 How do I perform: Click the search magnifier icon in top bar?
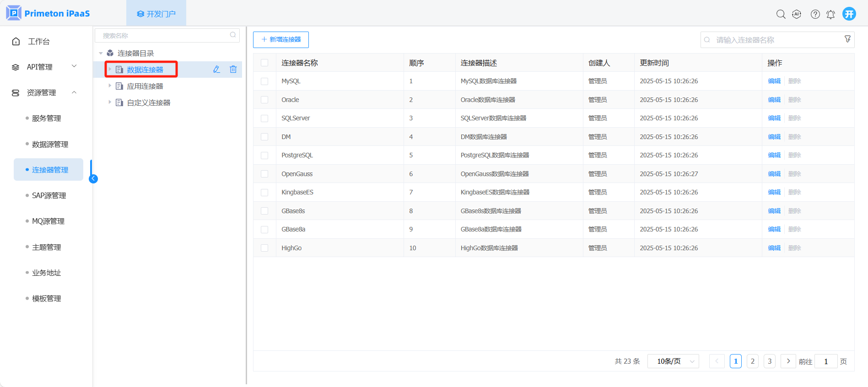pyautogui.click(x=781, y=14)
